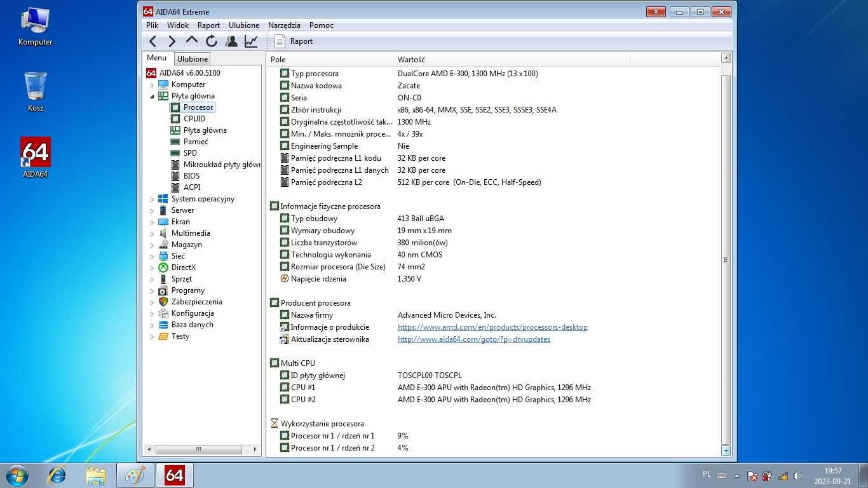Click the Programy icon in tree
This screenshot has width=868, height=488.
click(x=163, y=290)
